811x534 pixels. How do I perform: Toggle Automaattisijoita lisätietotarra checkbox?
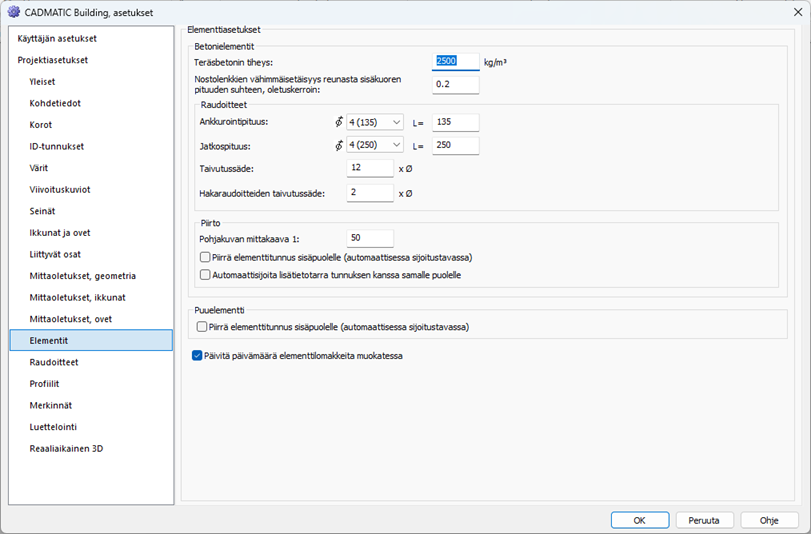205,274
